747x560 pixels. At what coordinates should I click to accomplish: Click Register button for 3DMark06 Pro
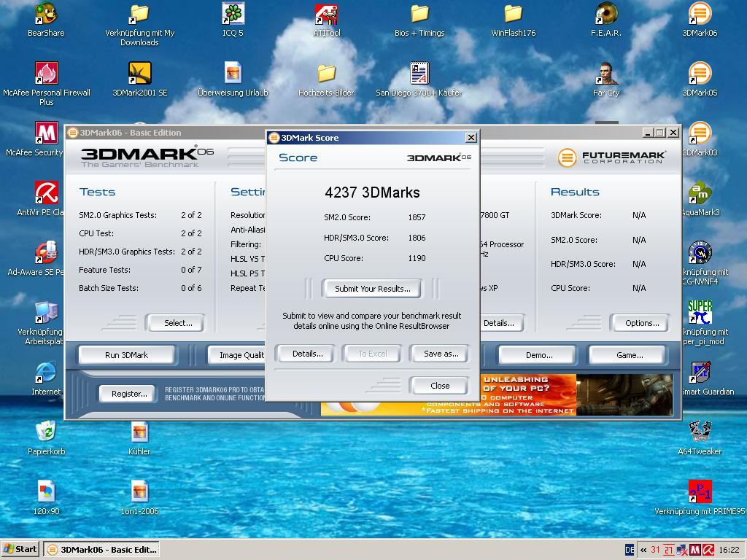pos(129,394)
